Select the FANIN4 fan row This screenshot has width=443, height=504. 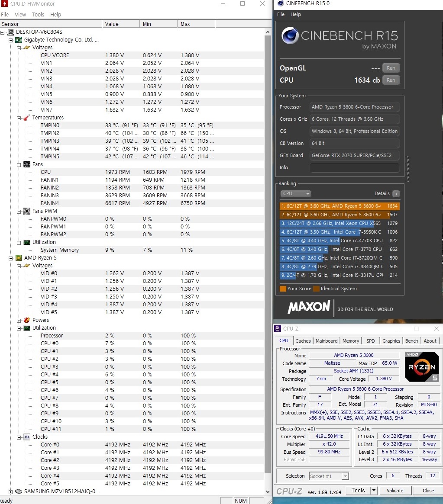132,203
